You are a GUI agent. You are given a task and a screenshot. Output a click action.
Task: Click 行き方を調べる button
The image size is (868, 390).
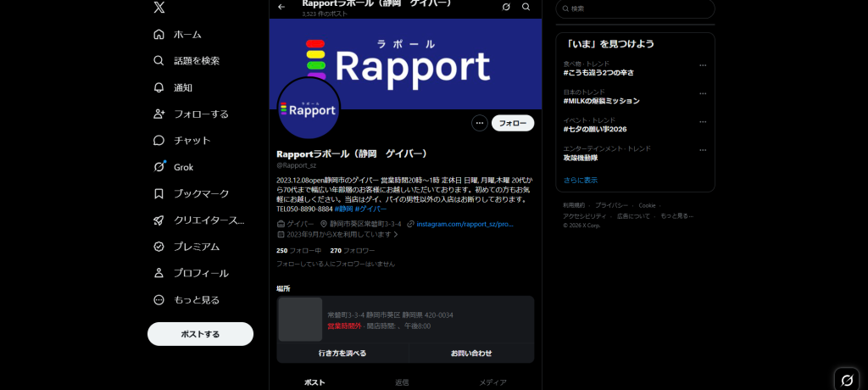click(342, 353)
